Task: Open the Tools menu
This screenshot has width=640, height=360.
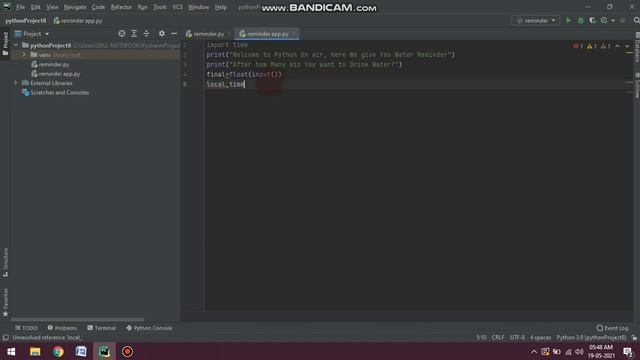Action: [x=160, y=7]
